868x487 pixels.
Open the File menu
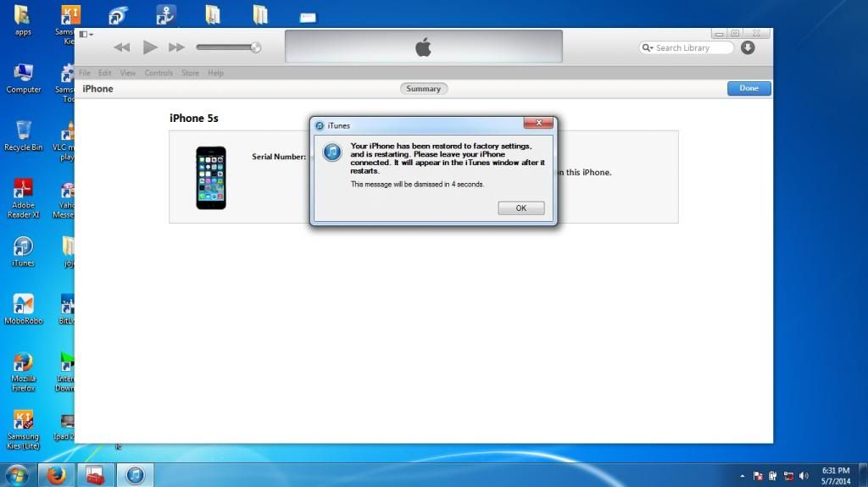[85, 73]
